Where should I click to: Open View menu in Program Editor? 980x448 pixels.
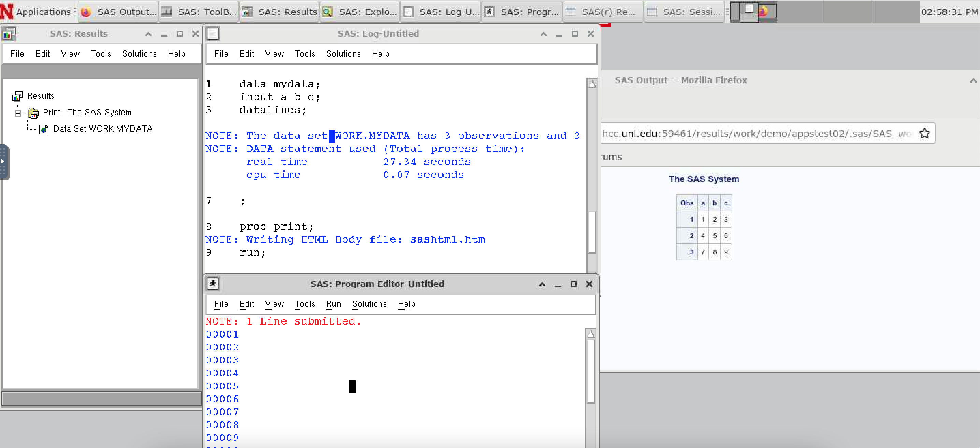[274, 304]
